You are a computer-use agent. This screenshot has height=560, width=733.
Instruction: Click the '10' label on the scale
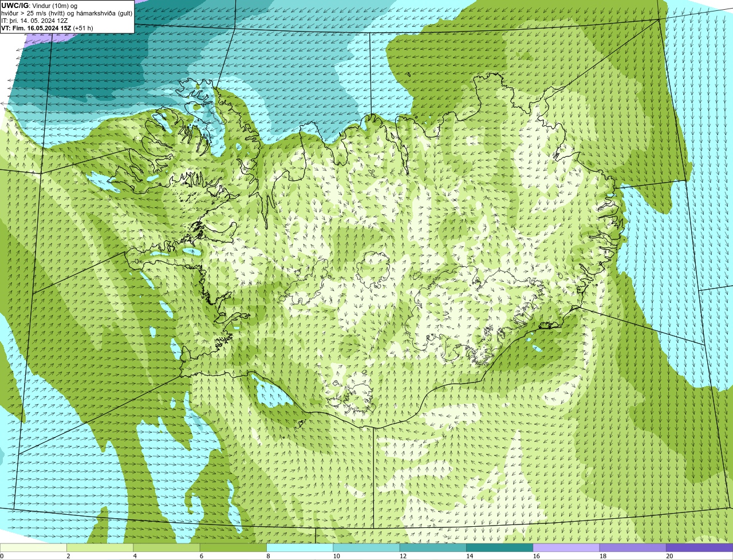[x=336, y=556]
